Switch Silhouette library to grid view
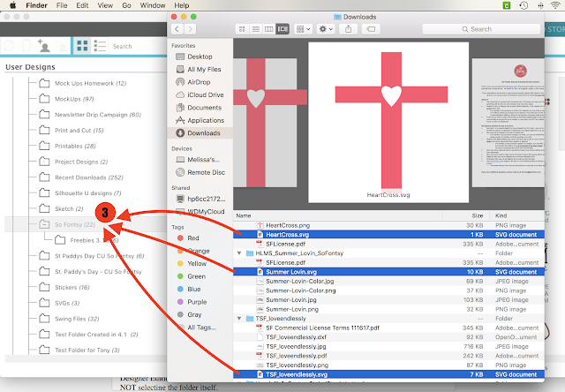The width and height of the screenshot is (565, 392). pos(82,46)
